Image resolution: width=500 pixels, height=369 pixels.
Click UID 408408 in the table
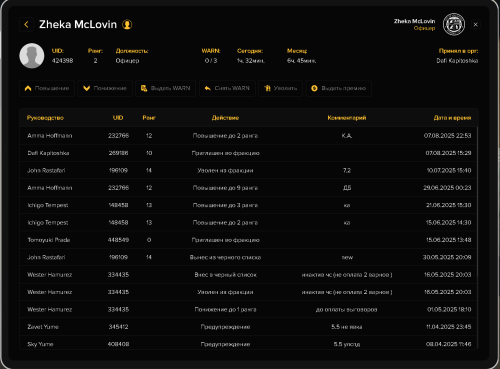pos(118,344)
